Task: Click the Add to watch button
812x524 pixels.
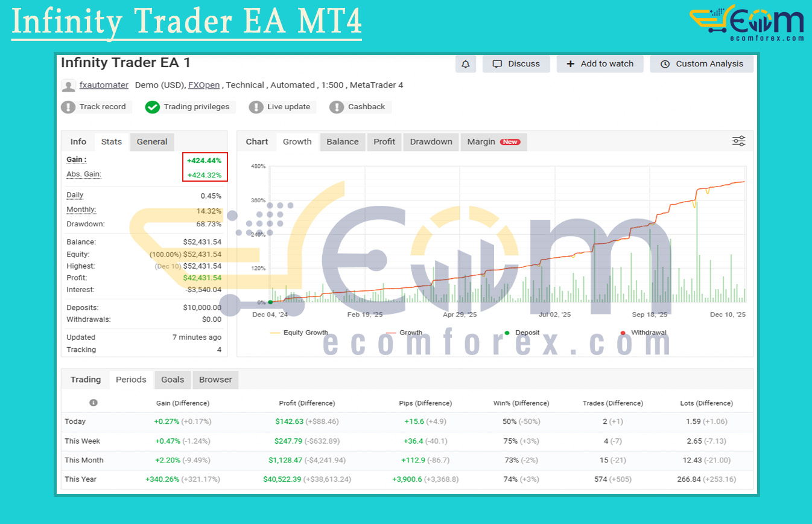Action: (600, 64)
